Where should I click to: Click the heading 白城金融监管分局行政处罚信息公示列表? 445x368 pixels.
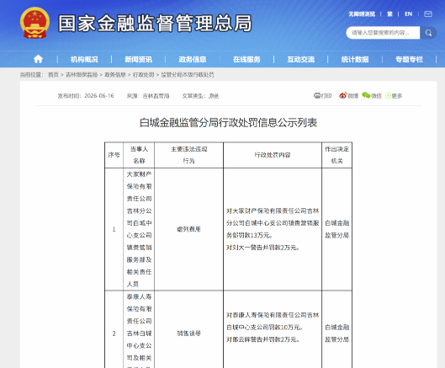click(x=228, y=123)
